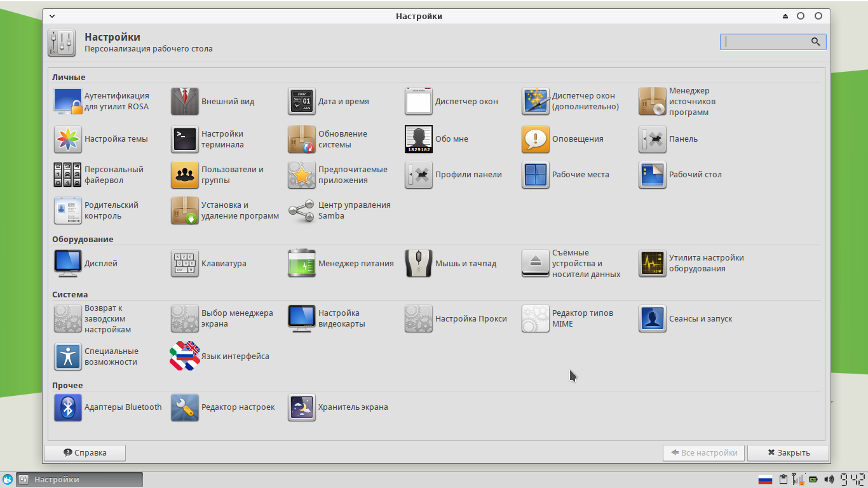Open the Power Manager settings

[x=302, y=264]
